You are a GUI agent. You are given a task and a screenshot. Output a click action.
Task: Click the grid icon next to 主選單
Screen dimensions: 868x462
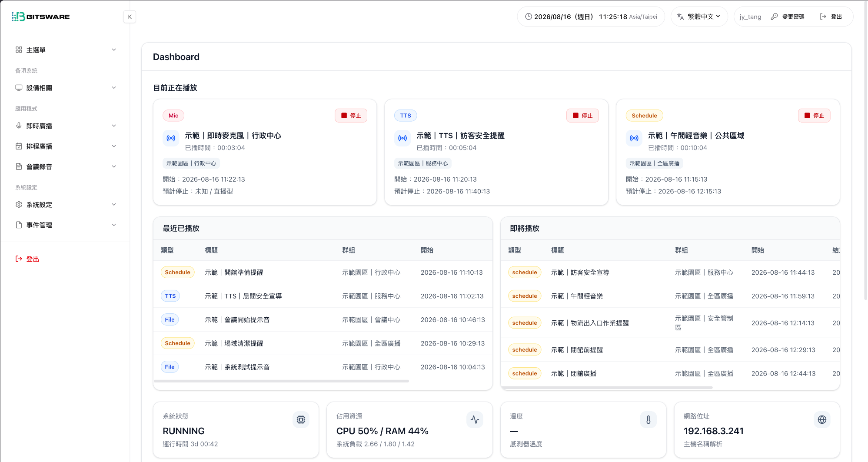pos(19,50)
